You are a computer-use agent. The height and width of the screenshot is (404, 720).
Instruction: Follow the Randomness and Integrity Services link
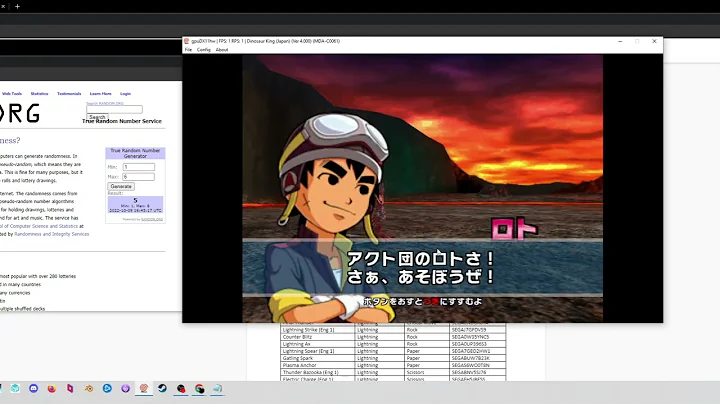click(x=51, y=234)
